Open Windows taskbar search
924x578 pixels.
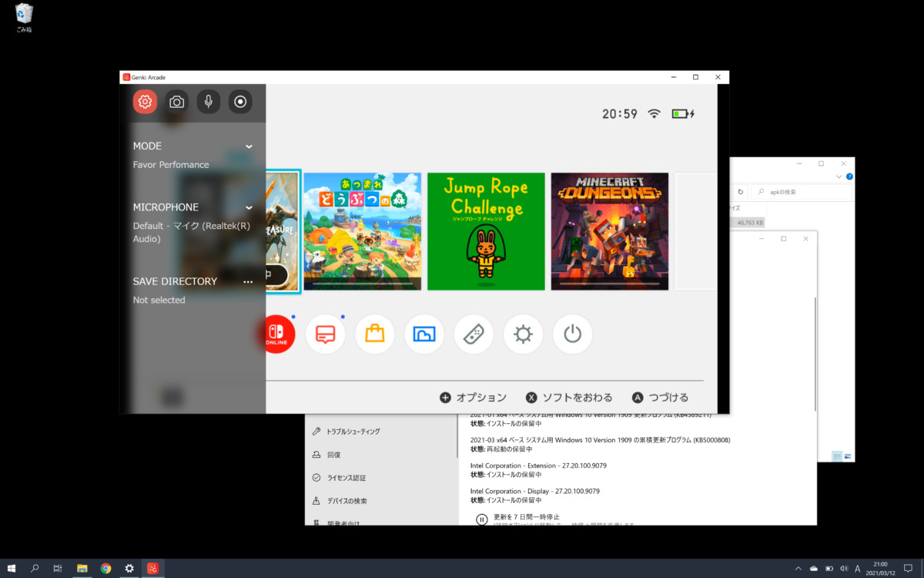35,569
